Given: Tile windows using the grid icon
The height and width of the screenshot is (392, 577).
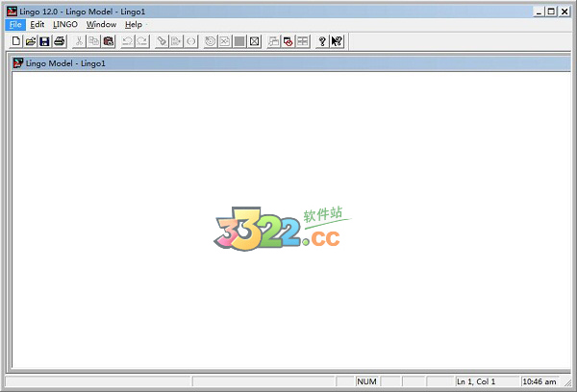Looking at the screenshot, I should 303,41.
